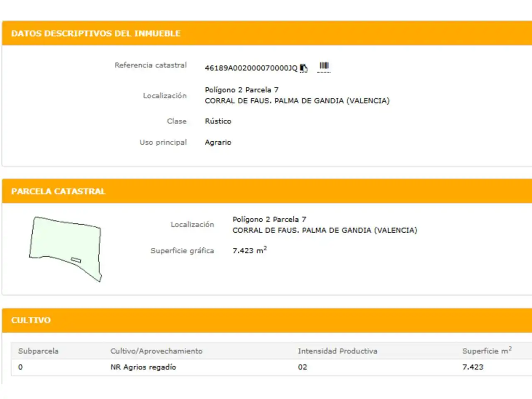Click the 'Cultivo/Aprovechamiento' column header

click(x=156, y=351)
